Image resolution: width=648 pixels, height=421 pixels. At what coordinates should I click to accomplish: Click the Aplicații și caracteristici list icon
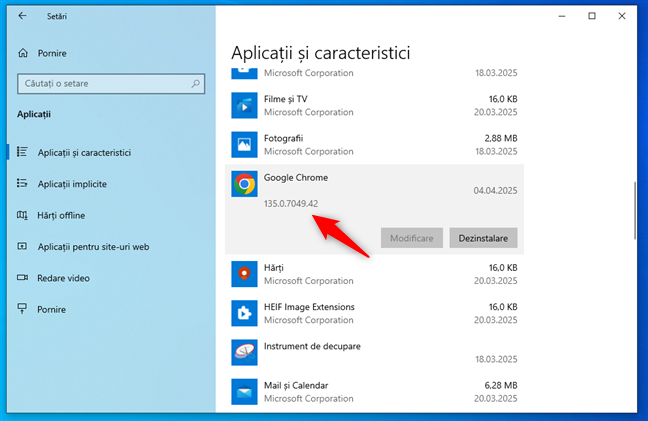point(22,152)
